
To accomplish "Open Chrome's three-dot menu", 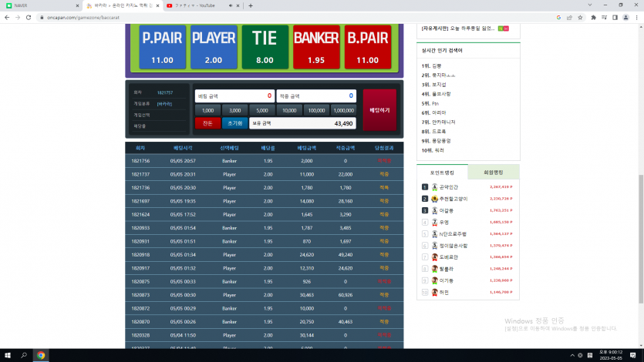I will (x=636, y=18).
